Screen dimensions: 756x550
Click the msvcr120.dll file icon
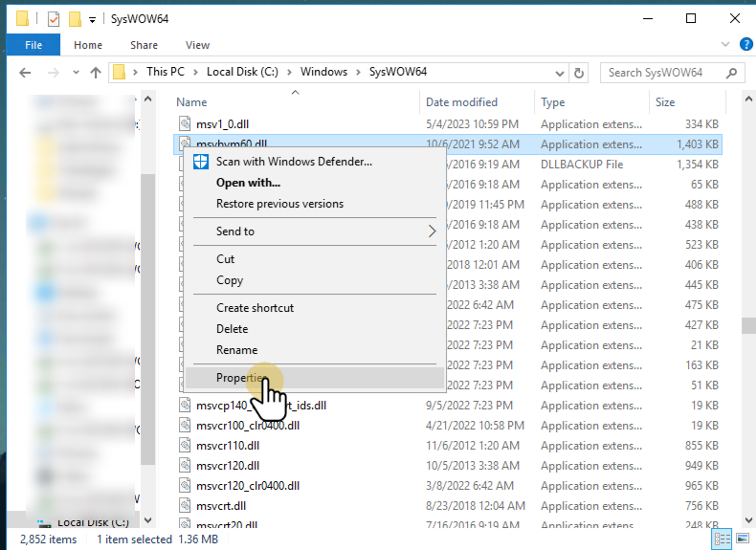click(185, 466)
